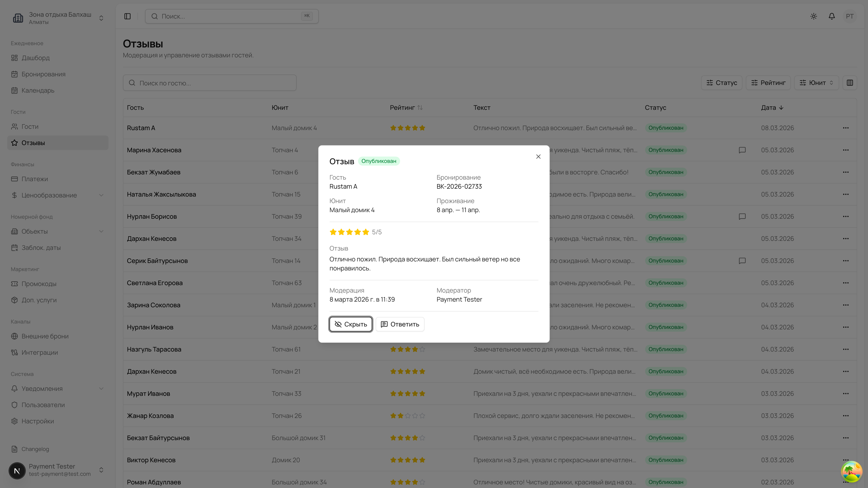Hide the review with the Скрыть button
The image size is (868, 488).
(x=351, y=324)
